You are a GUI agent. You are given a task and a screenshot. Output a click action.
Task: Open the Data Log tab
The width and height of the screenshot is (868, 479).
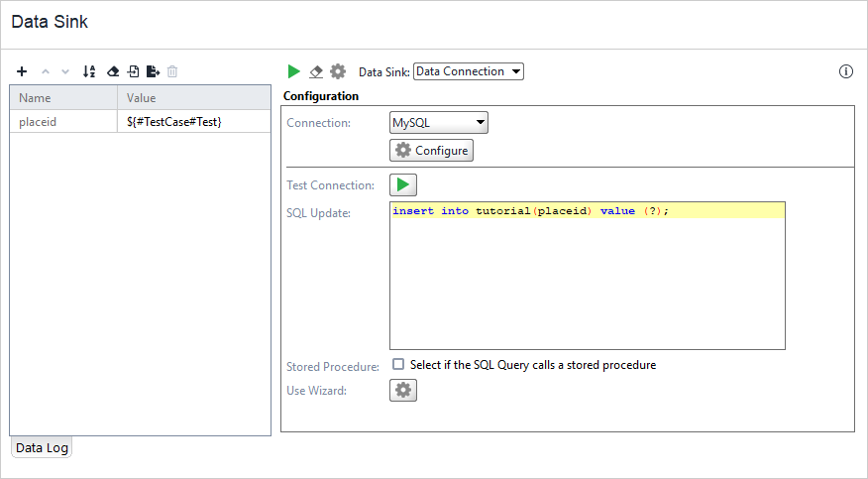[x=42, y=447]
